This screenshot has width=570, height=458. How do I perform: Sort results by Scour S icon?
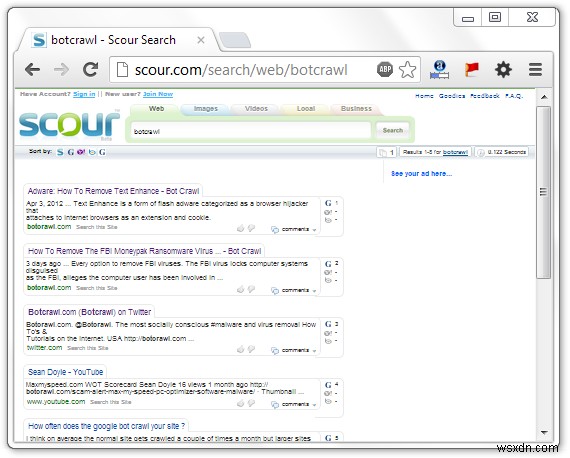pos(60,152)
